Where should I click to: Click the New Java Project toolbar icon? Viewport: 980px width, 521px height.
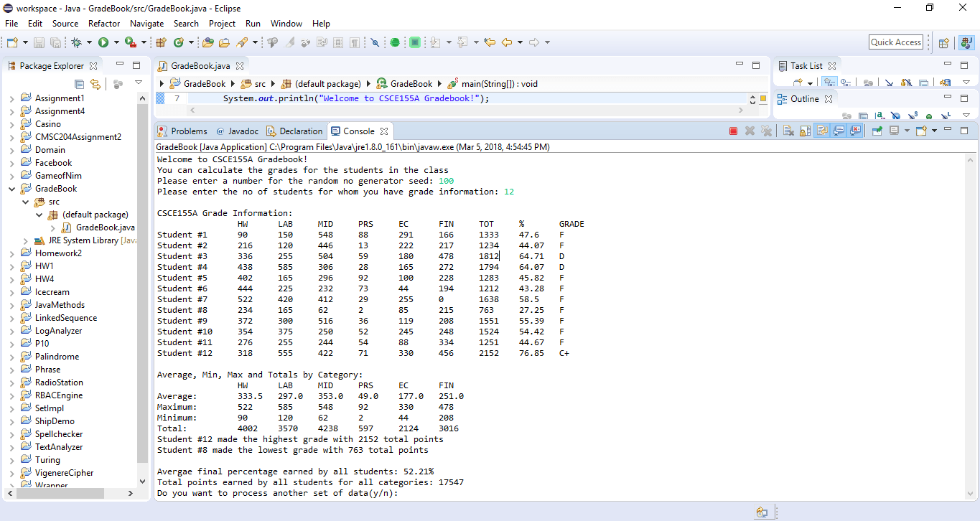coord(161,42)
